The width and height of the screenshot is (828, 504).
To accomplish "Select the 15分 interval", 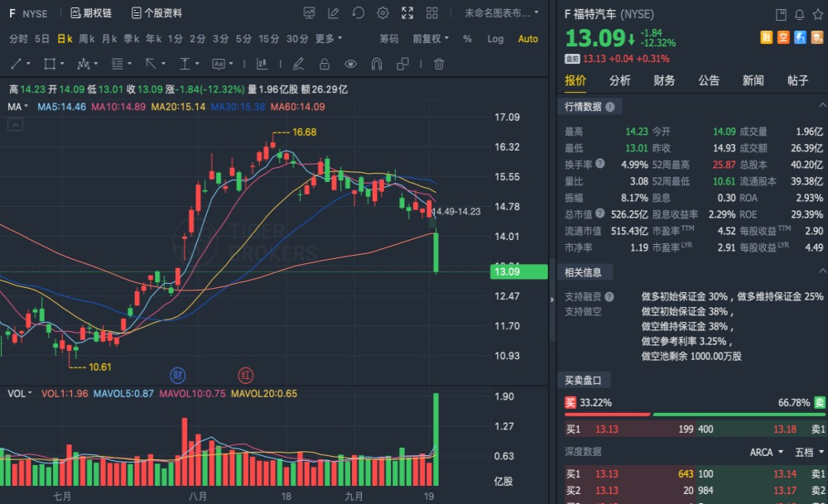I will [x=268, y=39].
